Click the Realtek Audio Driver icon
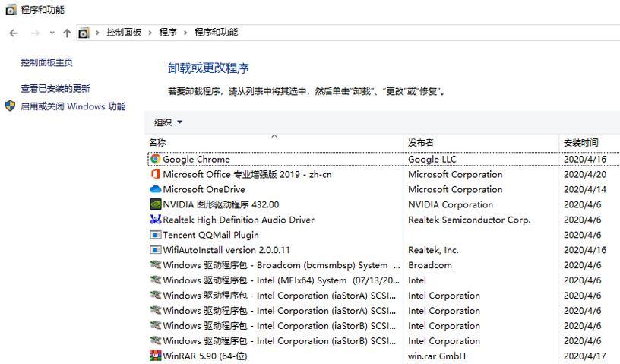The width and height of the screenshot is (620, 364). pyautogui.click(x=156, y=219)
